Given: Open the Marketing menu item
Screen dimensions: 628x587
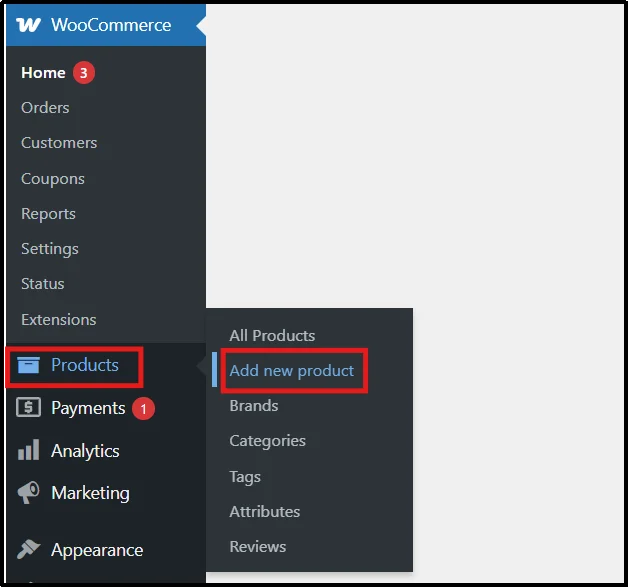Looking at the screenshot, I should (x=91, y=493).
